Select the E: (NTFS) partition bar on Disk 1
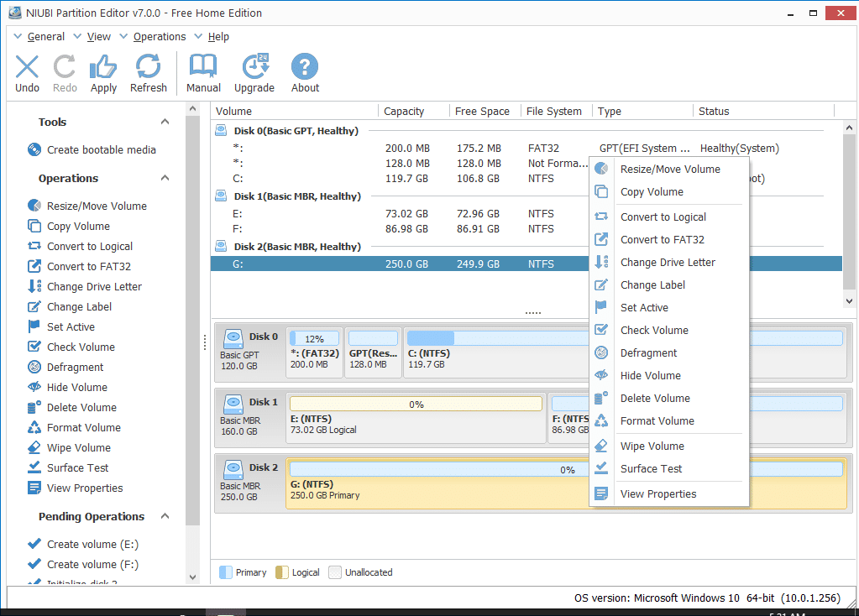Image resolution: width=859 pixels, height=616 pixels. point(416,418)
